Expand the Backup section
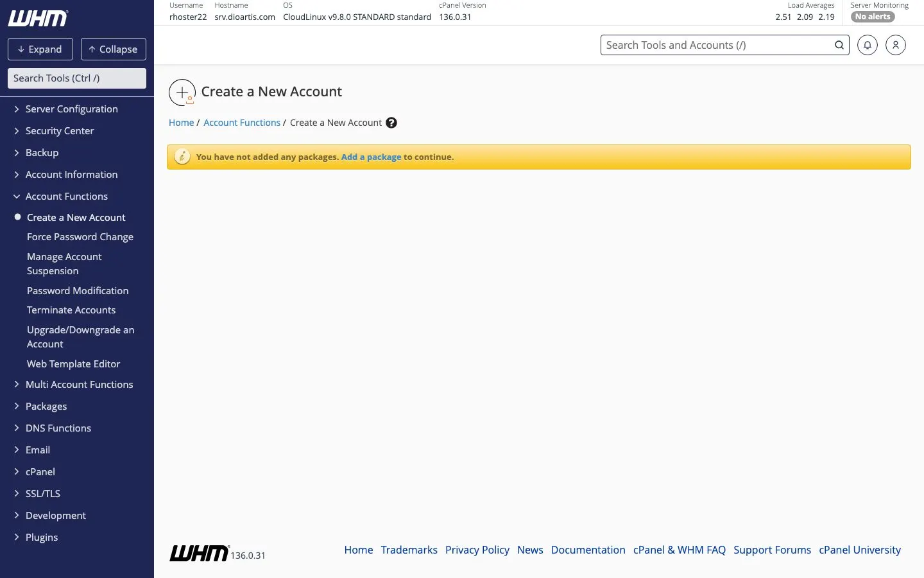 pyautogui.click(x=42, y=153)
